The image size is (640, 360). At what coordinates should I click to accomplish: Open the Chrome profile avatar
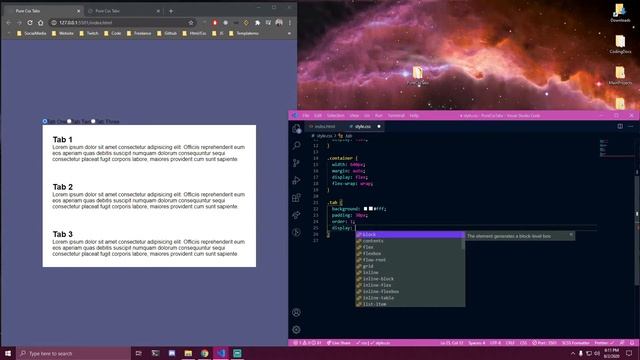pos(279,23)
